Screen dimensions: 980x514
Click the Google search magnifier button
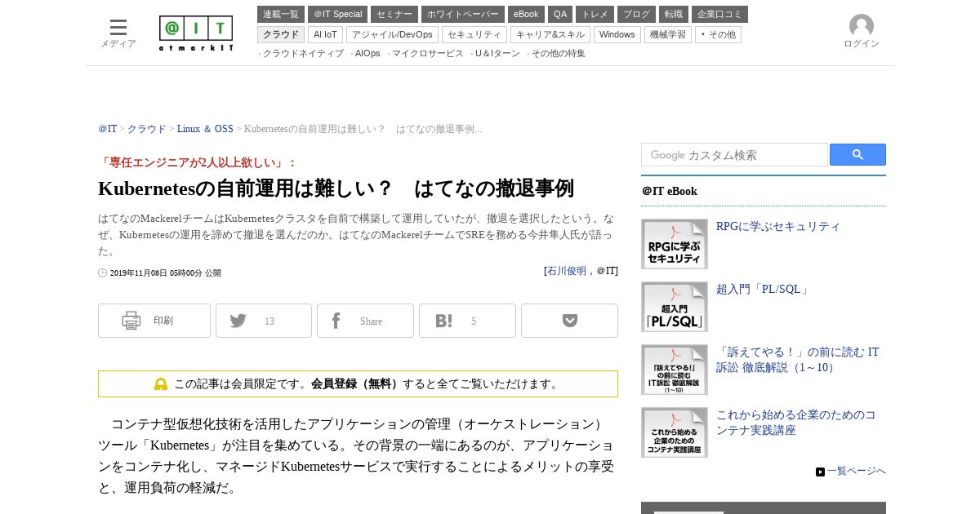click(857, 155)
